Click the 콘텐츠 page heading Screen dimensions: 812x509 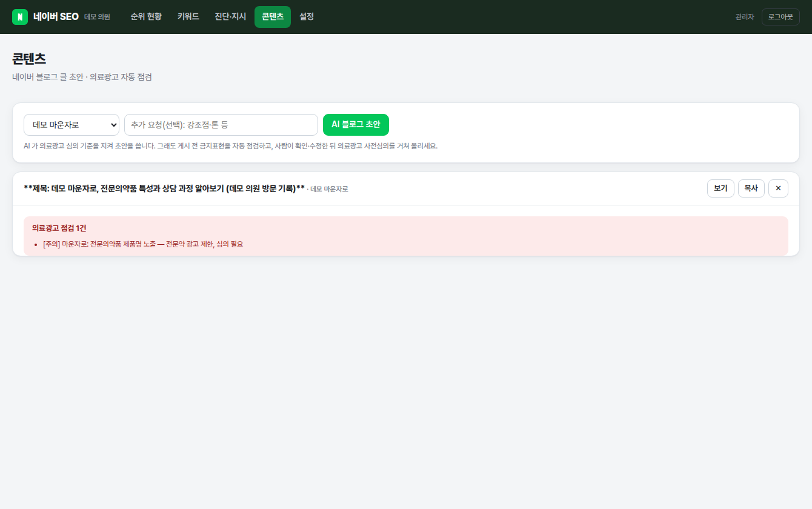[29, 59]
